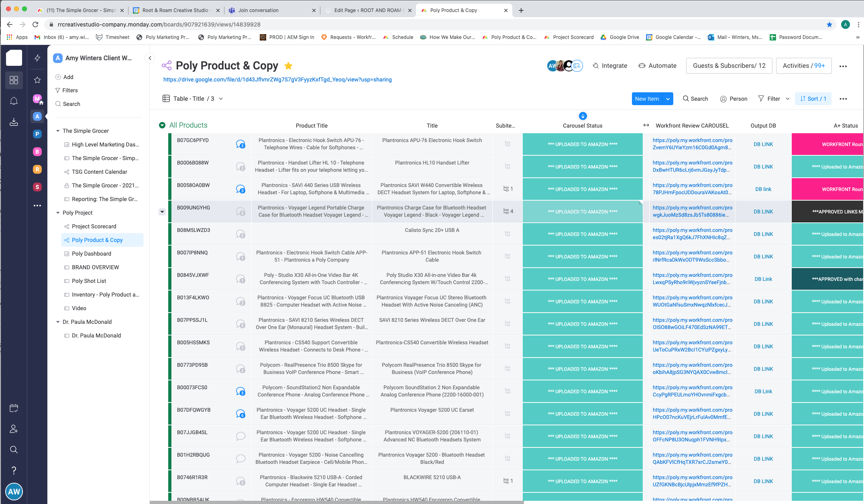Open the P workspace icon in rail

(37, 134)
